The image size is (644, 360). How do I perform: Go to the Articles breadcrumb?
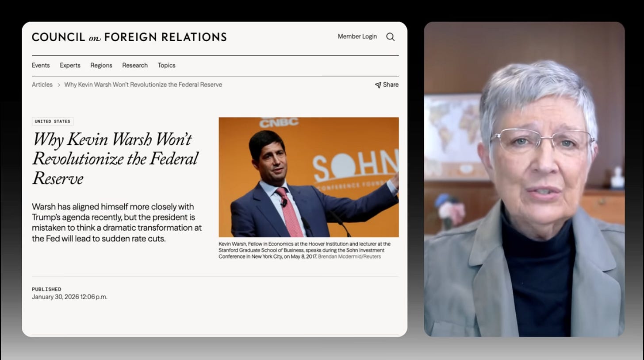pos(42,85)
